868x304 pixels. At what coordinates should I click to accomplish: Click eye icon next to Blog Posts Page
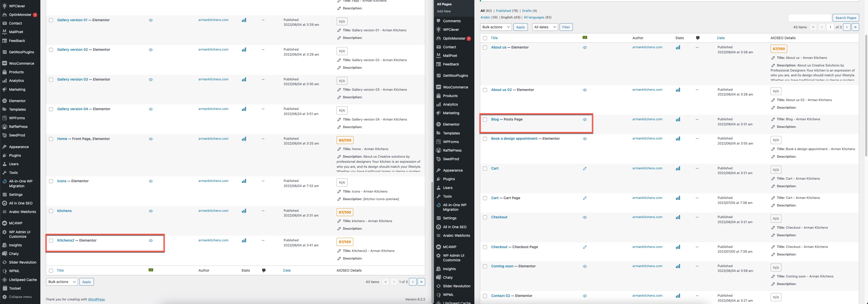tap(585, 120)
